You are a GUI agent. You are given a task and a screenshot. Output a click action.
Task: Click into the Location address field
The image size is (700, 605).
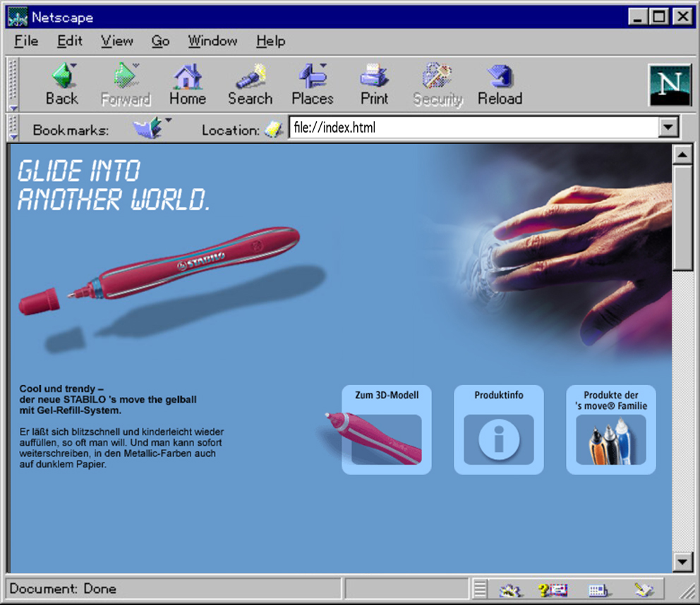[473, 128]
